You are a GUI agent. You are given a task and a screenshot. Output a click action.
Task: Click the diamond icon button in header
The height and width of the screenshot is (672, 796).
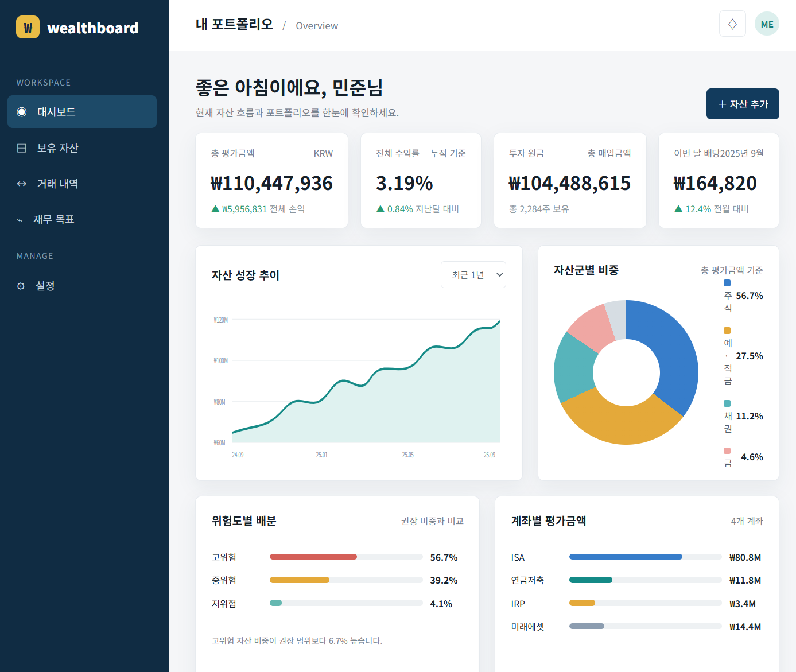tap(732, 24)
